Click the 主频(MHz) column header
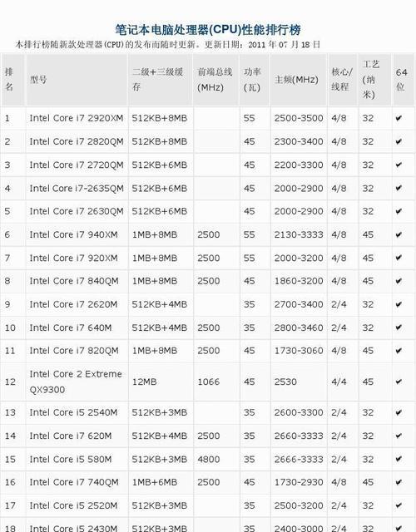The width and height of the screenshot is (416, 532). pyautogui.click(x=296, y=80)
